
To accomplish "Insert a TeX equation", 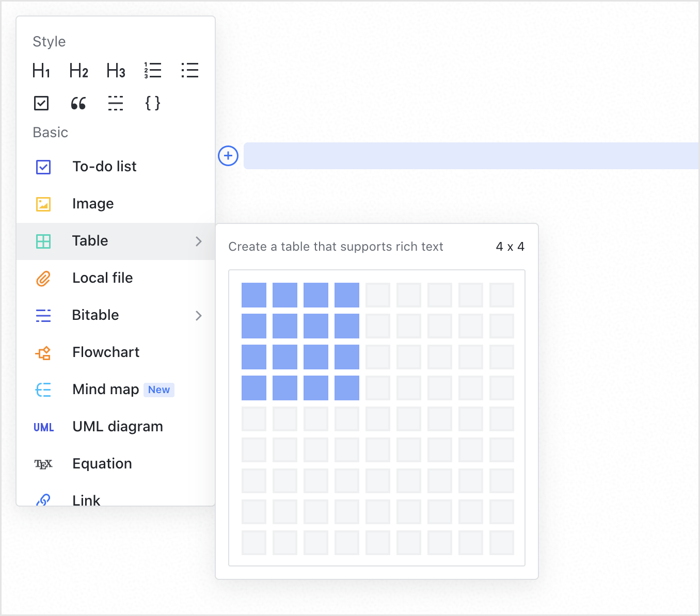I will click(x=102, y=463).
